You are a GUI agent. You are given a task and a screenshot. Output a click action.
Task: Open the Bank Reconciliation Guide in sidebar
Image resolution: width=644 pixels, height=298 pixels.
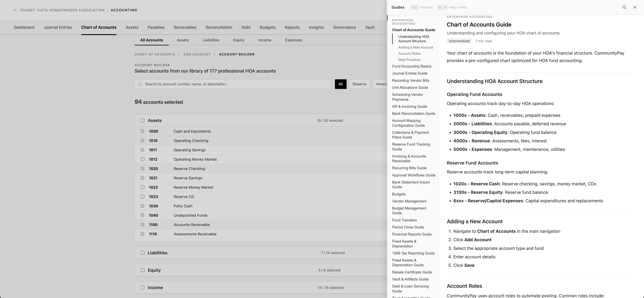click(414, 113)
